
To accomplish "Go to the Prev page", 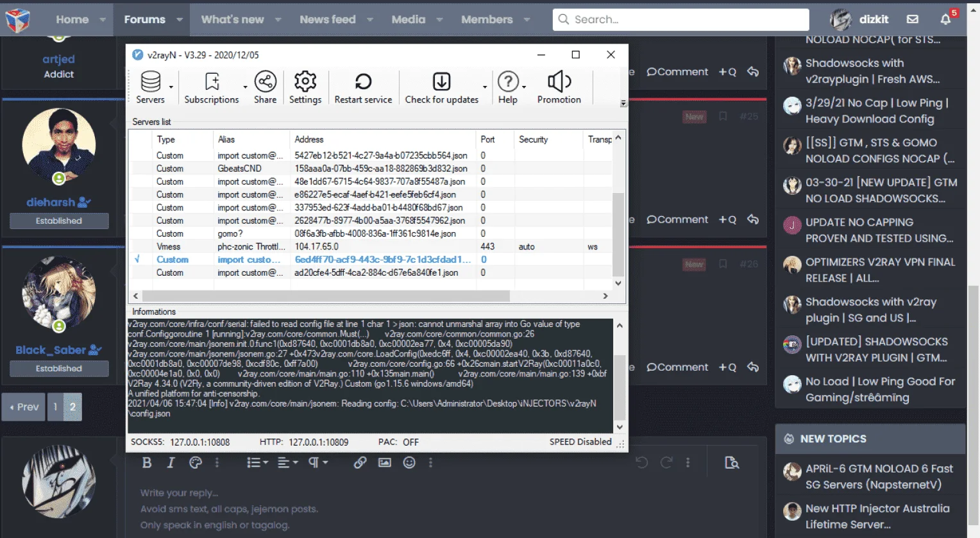I will [24, 407].
